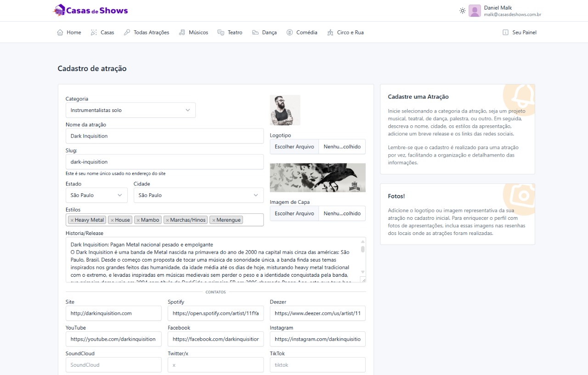Click the Cadastre uma Atração heading
The image size is (588, 375).
click(418, 97)
